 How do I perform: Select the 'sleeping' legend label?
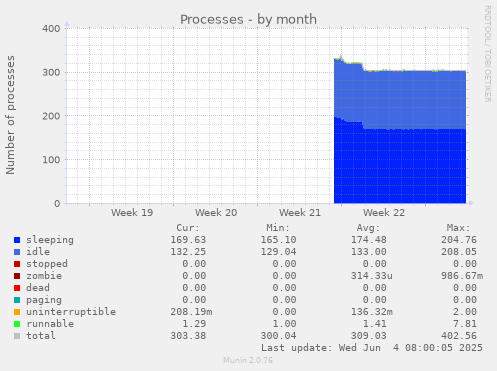50,240
